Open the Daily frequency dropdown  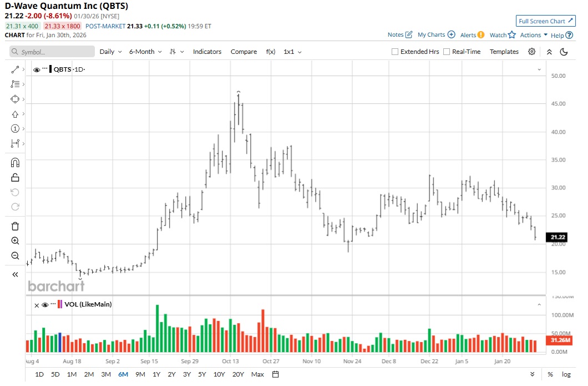pyautogui.click(x=110, y=52)
